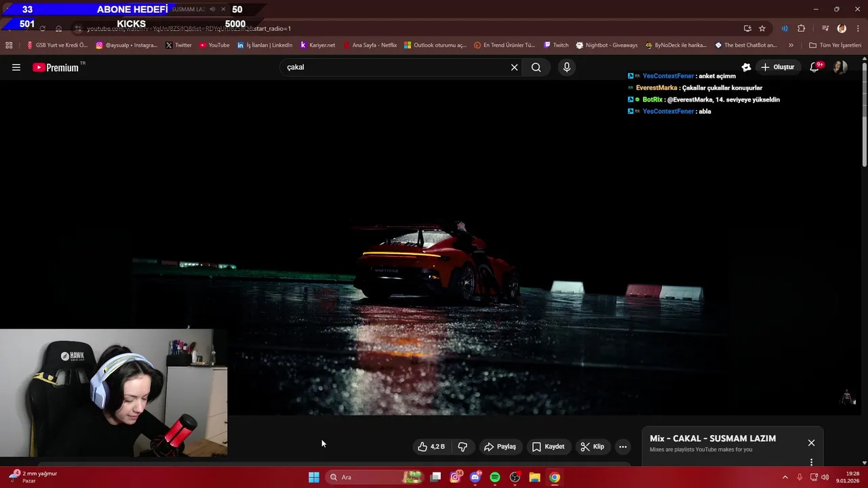This screenshot has width=868, height=488.
Task: Open The best ChatBot bookmark
Action: coord(746,45)
